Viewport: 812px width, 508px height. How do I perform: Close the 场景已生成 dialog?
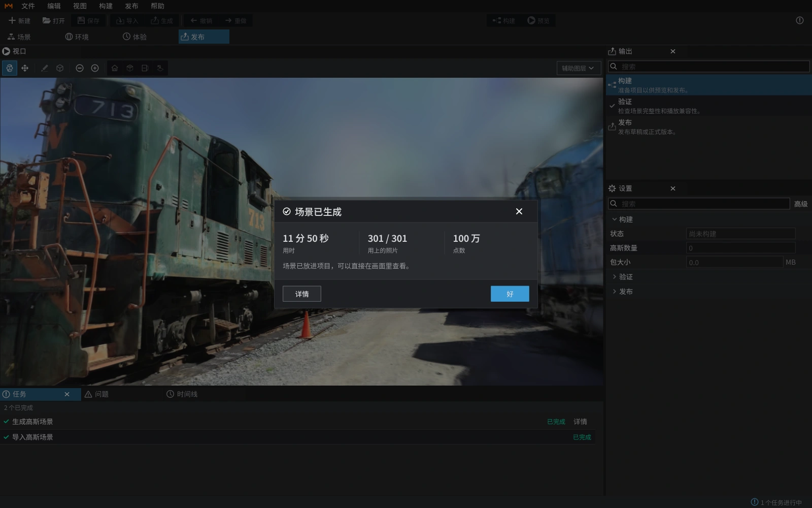click(x=519, y=211)
